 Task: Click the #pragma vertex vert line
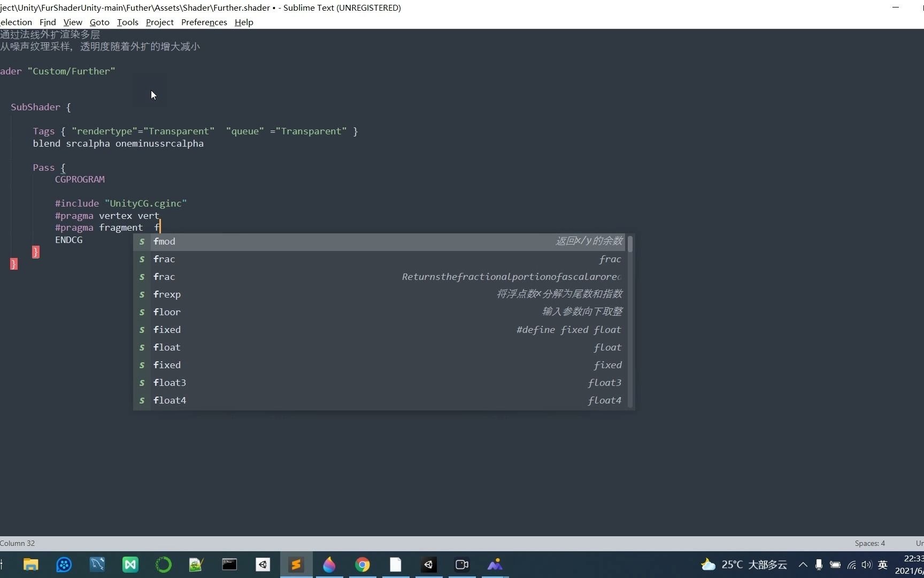coord(107,216)
